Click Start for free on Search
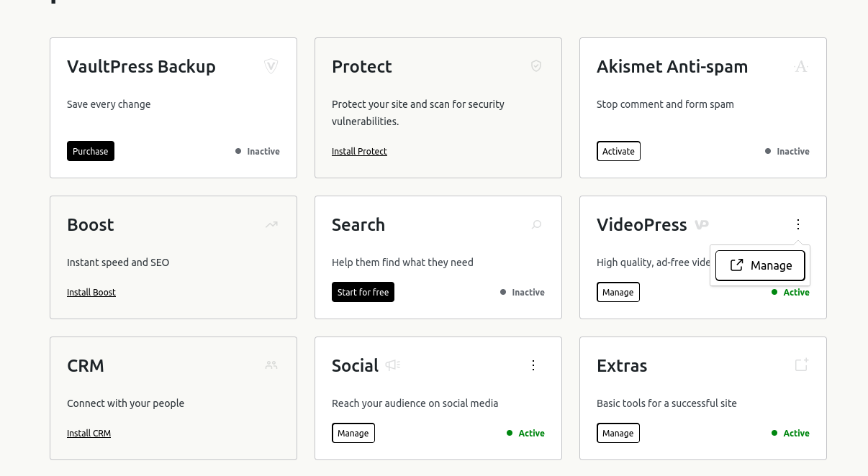The width and height of the screenshot is (868, 476). click(x=363, y=292)
